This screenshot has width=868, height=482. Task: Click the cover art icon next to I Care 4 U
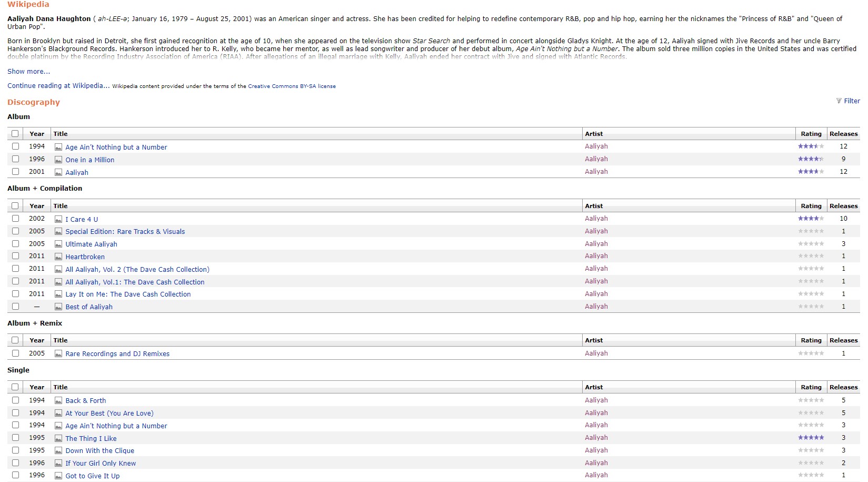click(58, 219)
